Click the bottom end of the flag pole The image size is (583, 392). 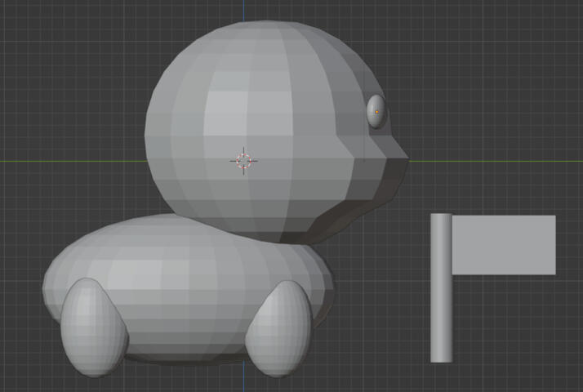441,359
